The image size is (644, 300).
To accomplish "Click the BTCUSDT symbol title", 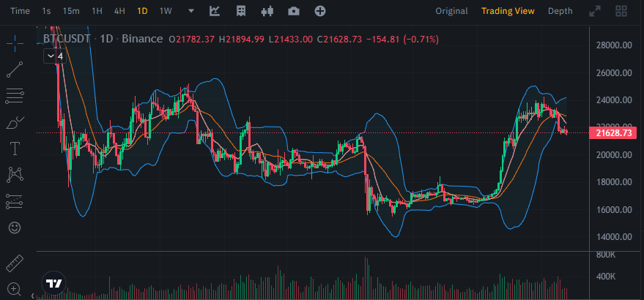I will tap(67, 39).
